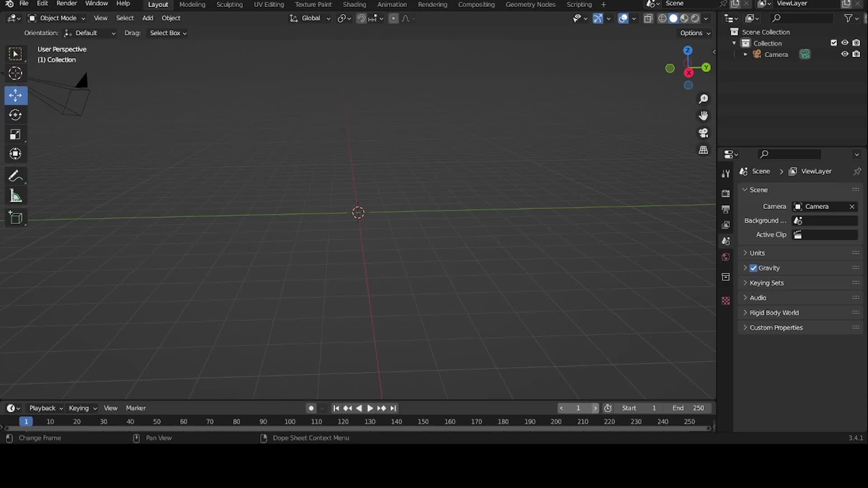The image size is (868, 488).
Task: Open the Render Properties tab
Action: (x=726, y=193)
